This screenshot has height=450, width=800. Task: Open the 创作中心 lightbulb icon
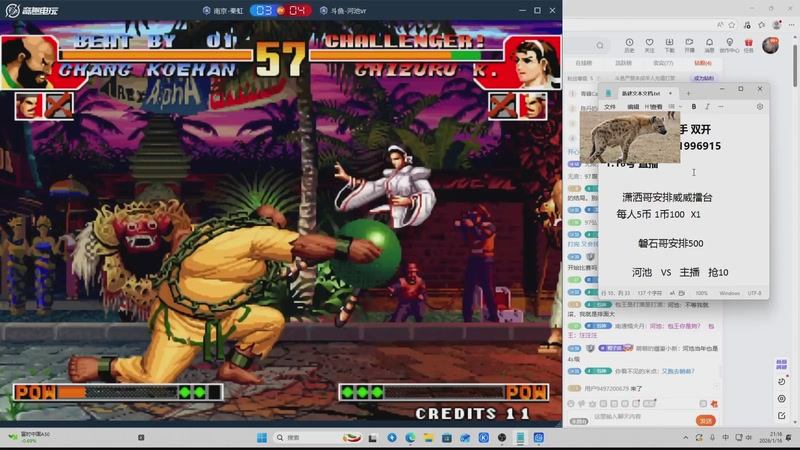coord(730,45)
